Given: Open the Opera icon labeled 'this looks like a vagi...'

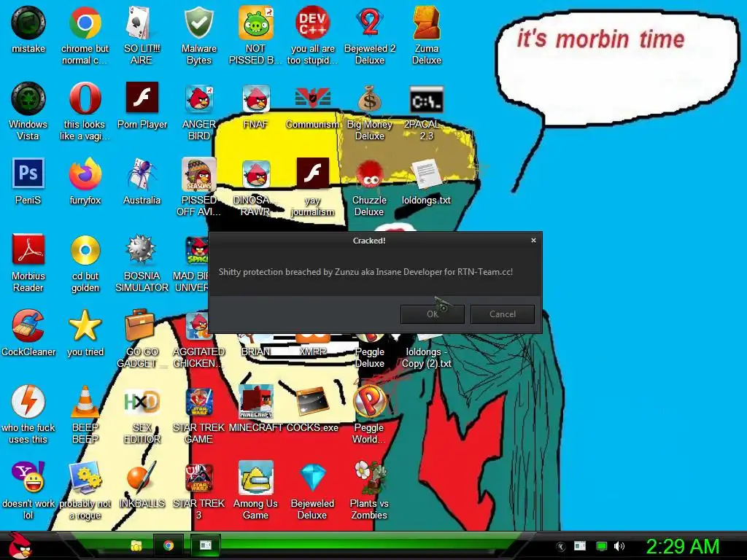Looking at the screenshot, I should click(x=85, y=98).
